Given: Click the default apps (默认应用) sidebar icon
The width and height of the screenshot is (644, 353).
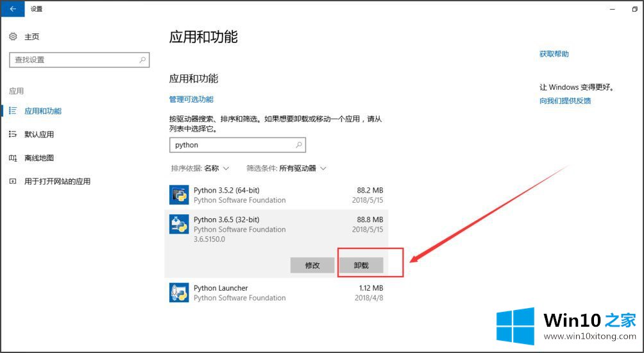Looking at the screenshot, I should coord(13,134).
